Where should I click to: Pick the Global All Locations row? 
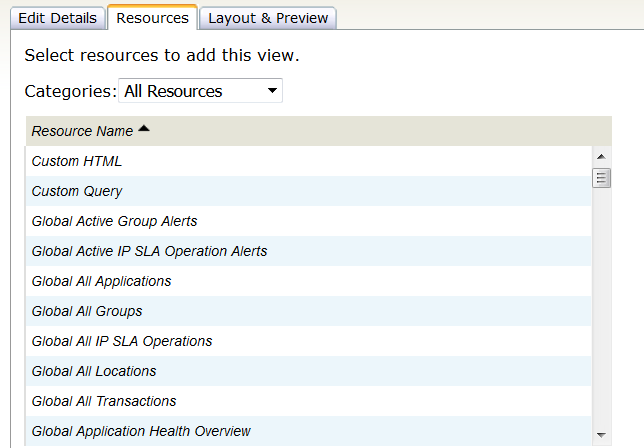click(308, 371)
